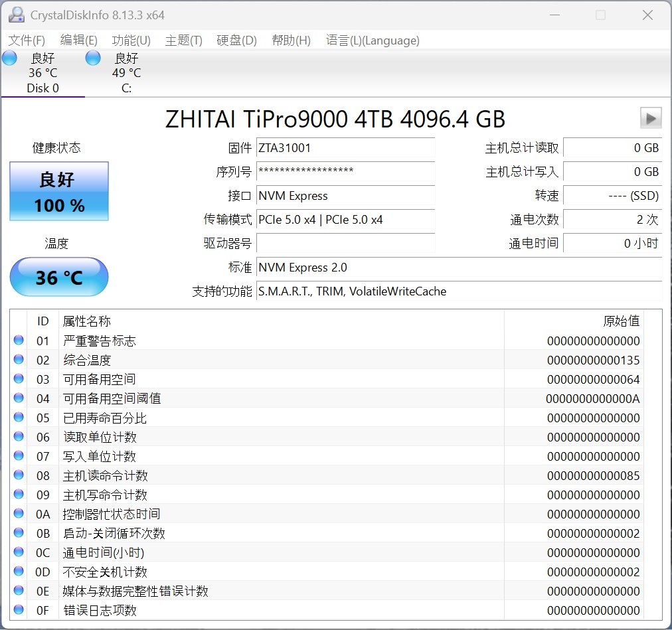
Task: Click the interface field NVM Express
Action: (x=345, y=196)
